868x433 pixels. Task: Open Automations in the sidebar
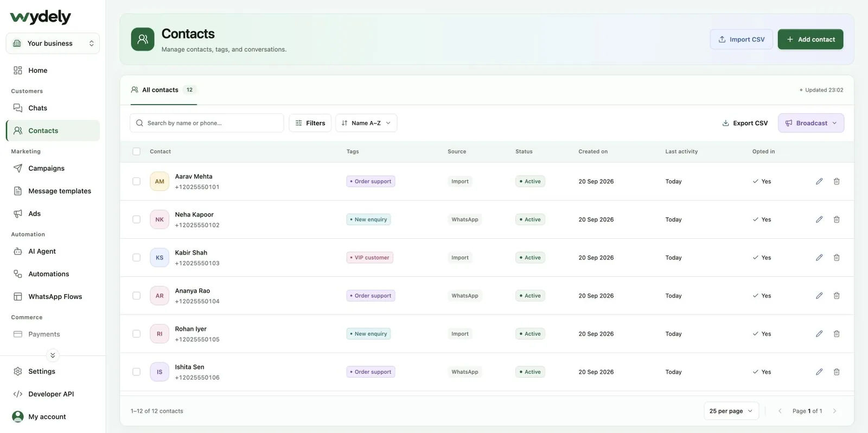point(53,274)
